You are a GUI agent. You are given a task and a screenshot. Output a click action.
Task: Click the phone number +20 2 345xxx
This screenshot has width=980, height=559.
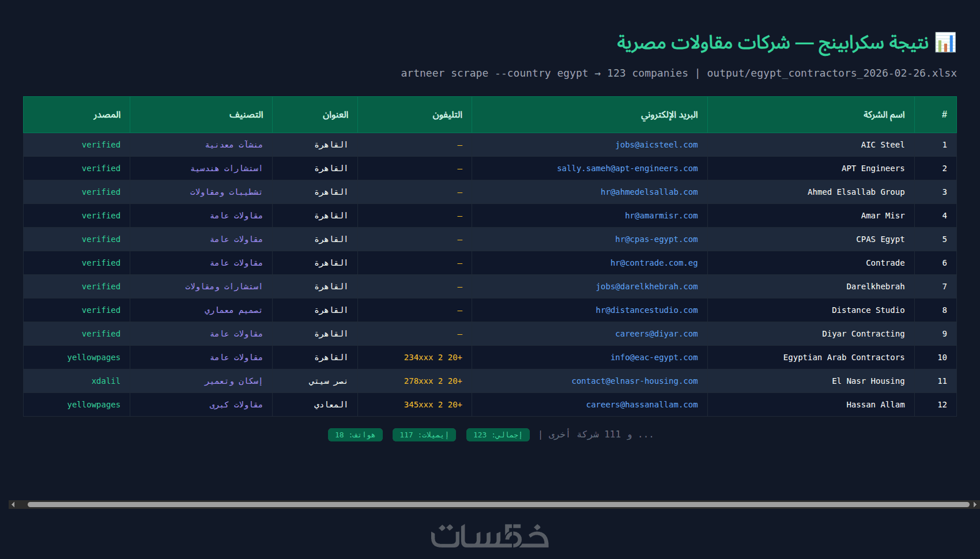[433, 405]
